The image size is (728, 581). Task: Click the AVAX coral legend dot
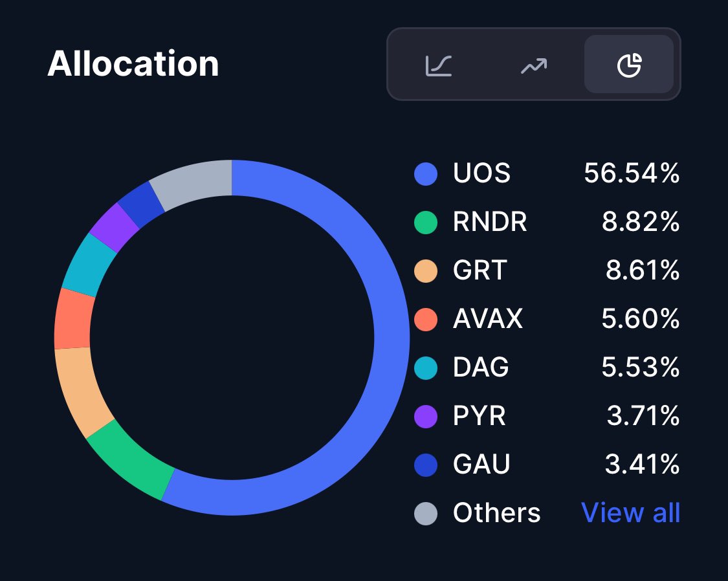pyautogui.click(x=426, y=319)
